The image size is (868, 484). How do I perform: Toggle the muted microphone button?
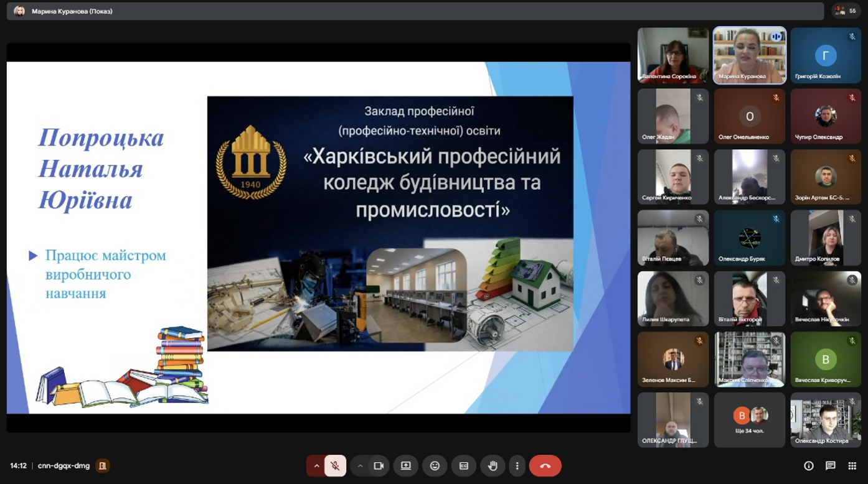click(x=335, y=466)
